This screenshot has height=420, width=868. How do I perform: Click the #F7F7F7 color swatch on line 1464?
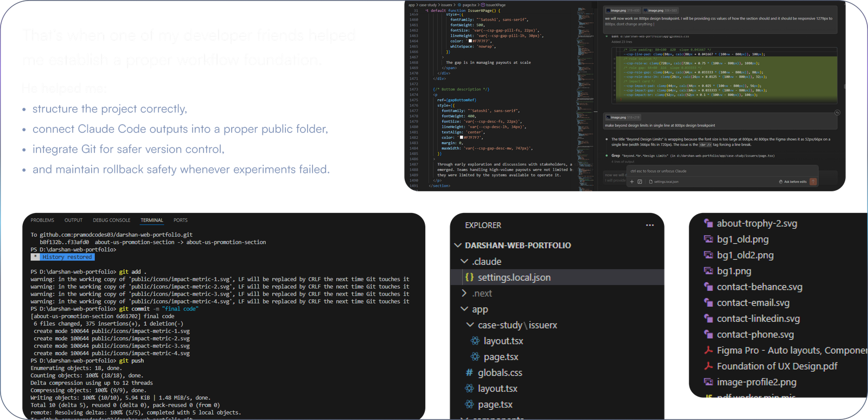[x=470, y=41]
